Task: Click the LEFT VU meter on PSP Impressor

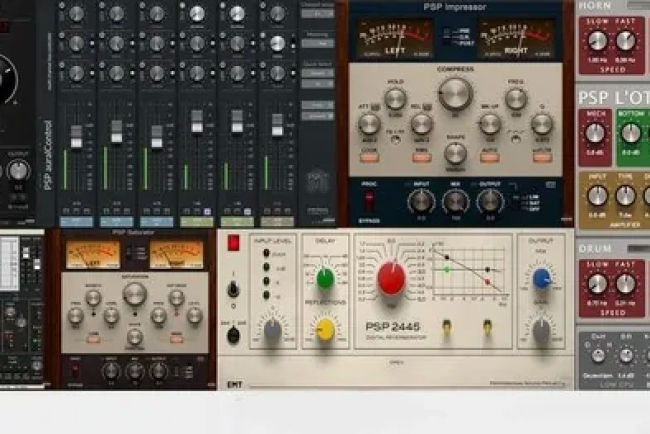Action: (x=395, y=39)
